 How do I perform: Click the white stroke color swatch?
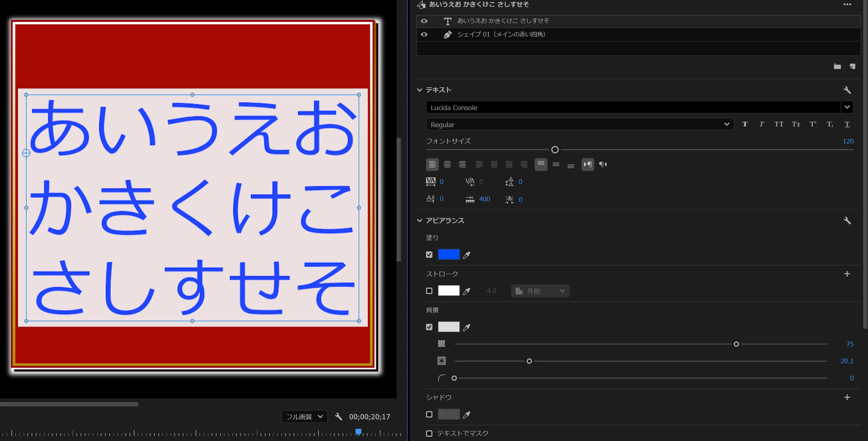[x=449, y=291]
